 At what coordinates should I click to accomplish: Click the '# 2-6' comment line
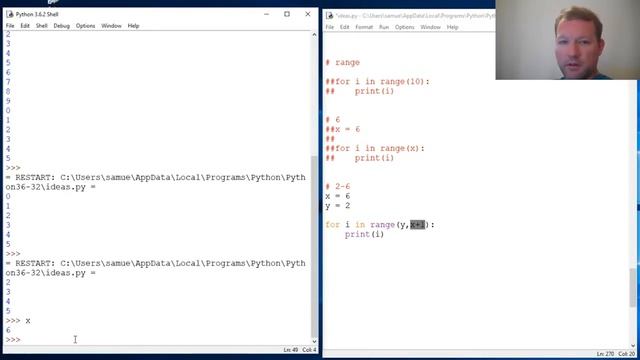[338, 187]
